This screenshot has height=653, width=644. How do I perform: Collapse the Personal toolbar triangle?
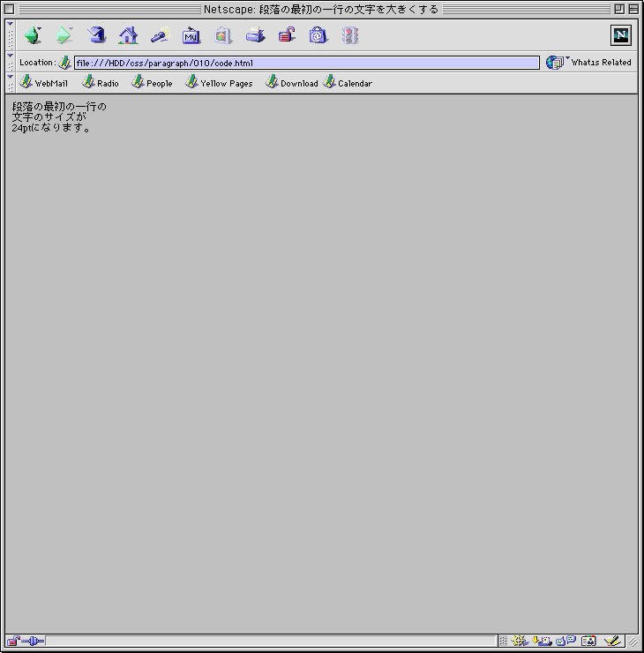[11, 77]
